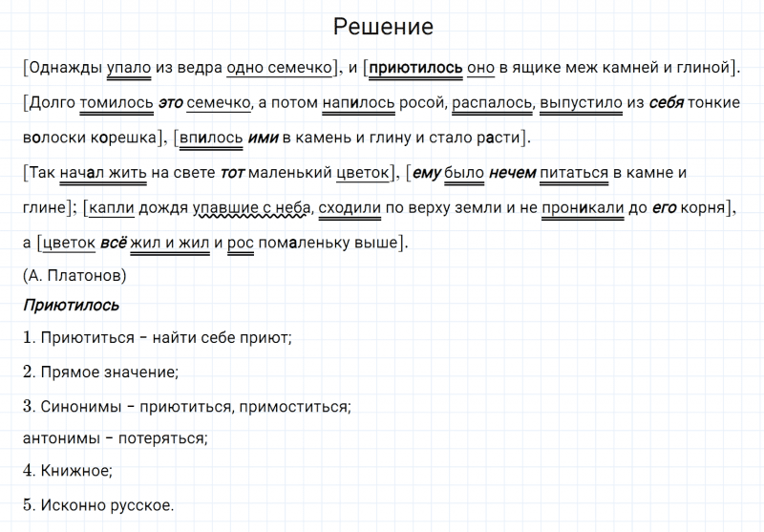
Task: Click the italic pronoun 'себя'
Action: tap(666, 103)
